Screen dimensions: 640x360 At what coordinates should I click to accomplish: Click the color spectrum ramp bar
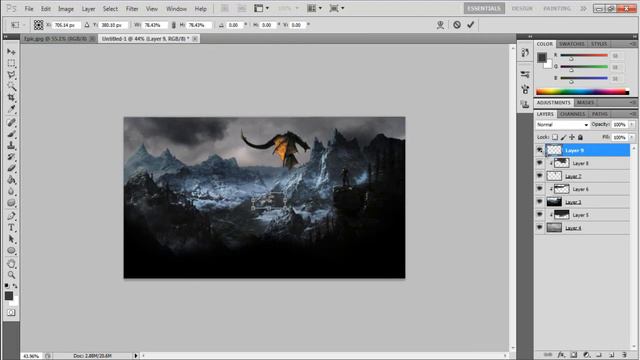click(582, 92)
